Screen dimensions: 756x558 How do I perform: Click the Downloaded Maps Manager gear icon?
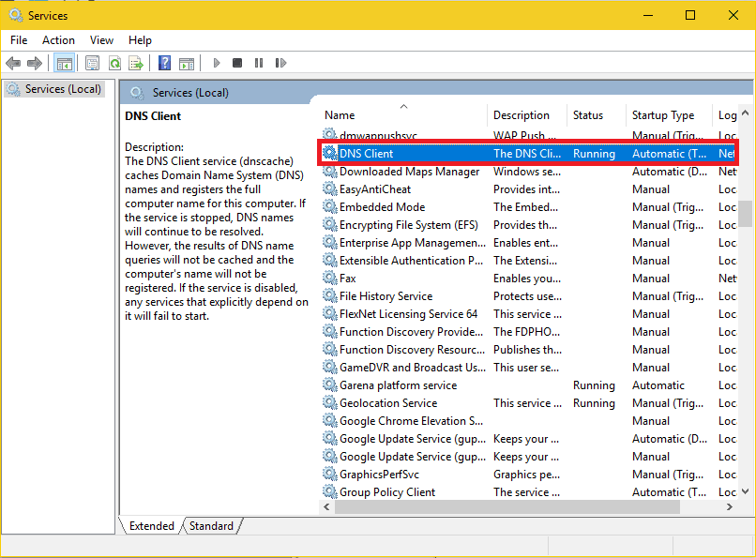pos(330,171)
